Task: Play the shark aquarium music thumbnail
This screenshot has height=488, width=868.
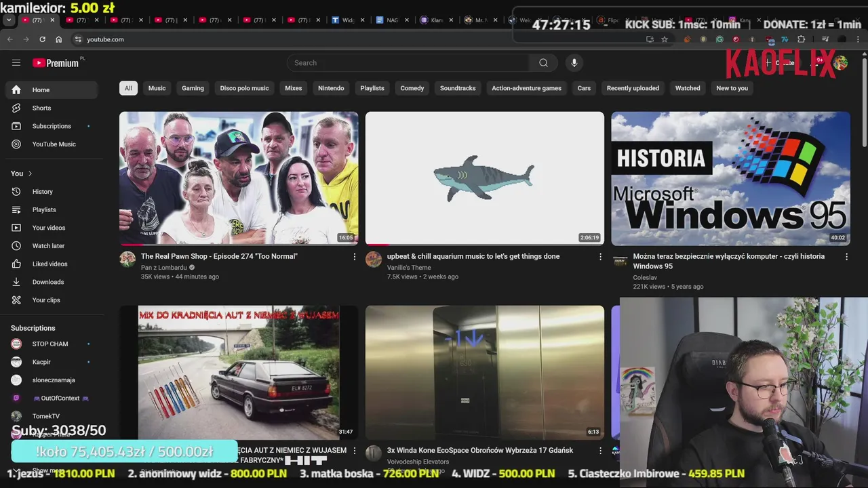Action: tap(484, 178)
